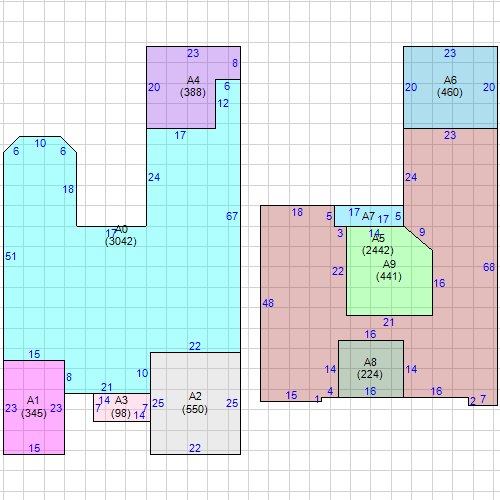Click the 21 dimension above A3
The image size is (500, 500).
(x=107, y=387)
